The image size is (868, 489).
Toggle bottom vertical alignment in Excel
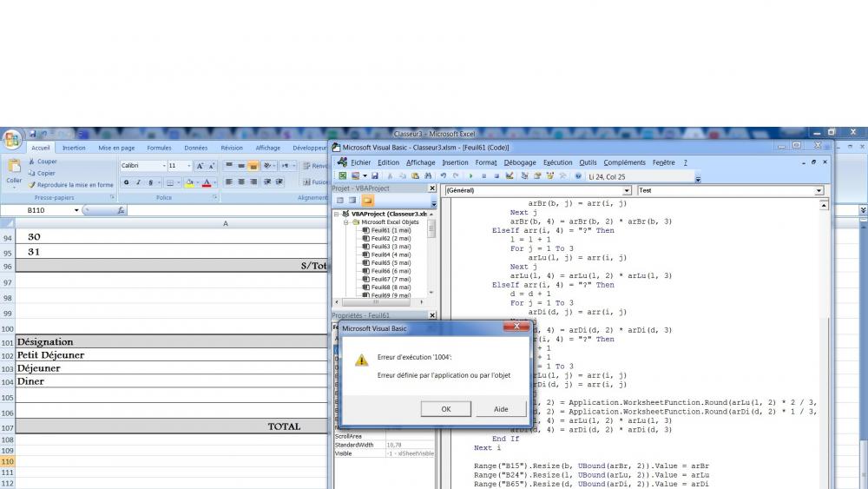tap(253, 166)
